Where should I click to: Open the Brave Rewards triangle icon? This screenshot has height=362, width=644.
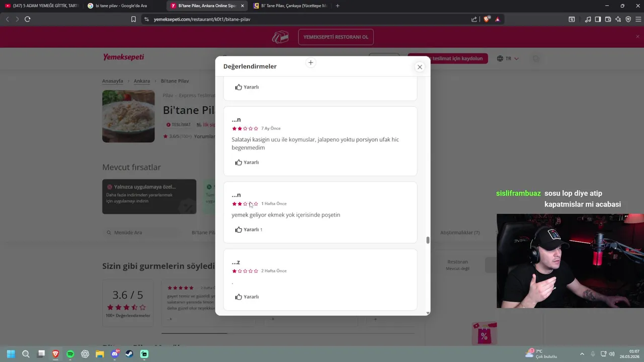[x=498, y=19]
